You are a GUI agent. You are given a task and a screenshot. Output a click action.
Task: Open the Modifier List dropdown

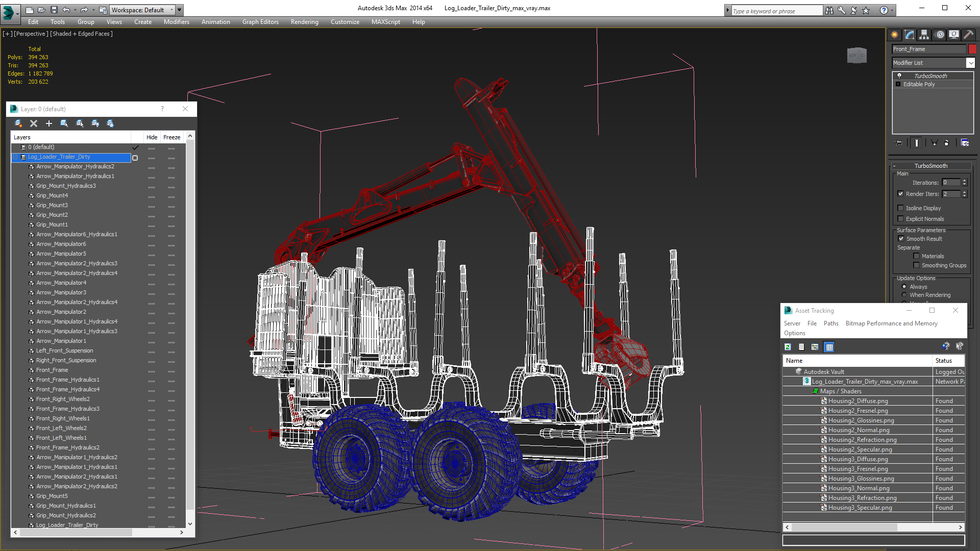coord(970,63)
